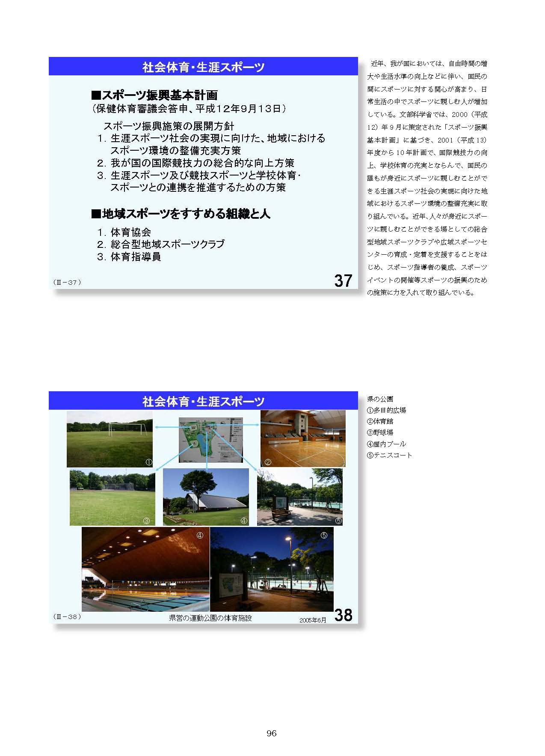Click paragraph line 'の施策に力を入れて取り組んでいる。'
Screen dimensions: 545x756
421,293
